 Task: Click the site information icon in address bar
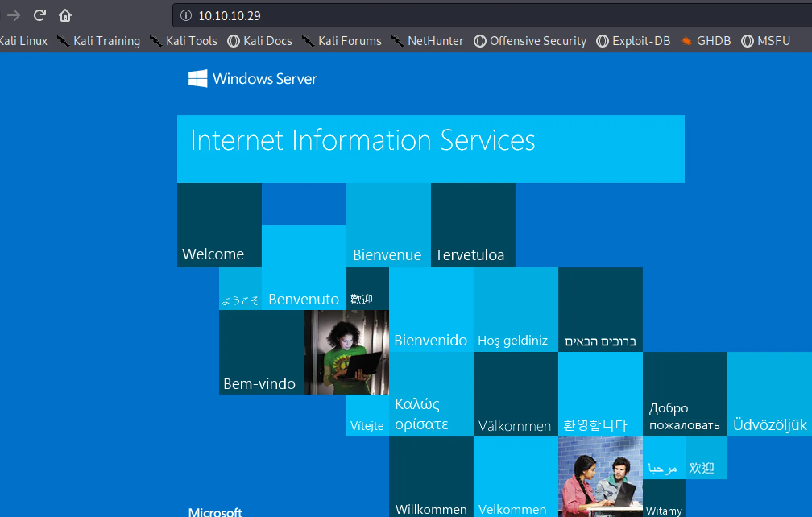click(186, 16)
